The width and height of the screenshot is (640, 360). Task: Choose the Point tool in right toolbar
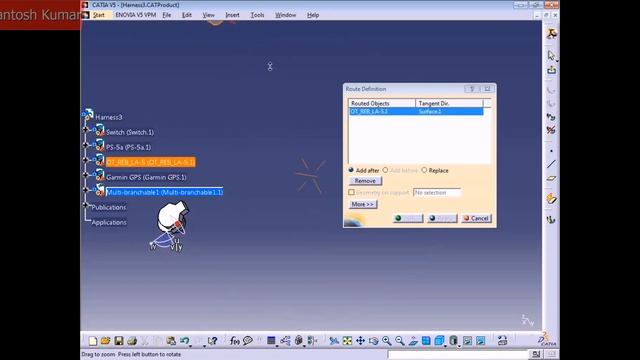coord(551,151)
